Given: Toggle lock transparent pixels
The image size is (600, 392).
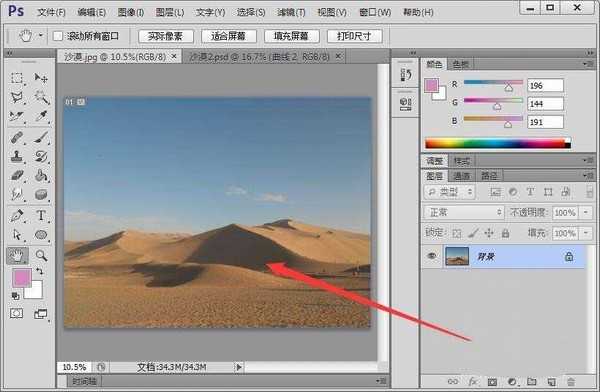Looking at the screenshot, I should [x=457, y=233].
